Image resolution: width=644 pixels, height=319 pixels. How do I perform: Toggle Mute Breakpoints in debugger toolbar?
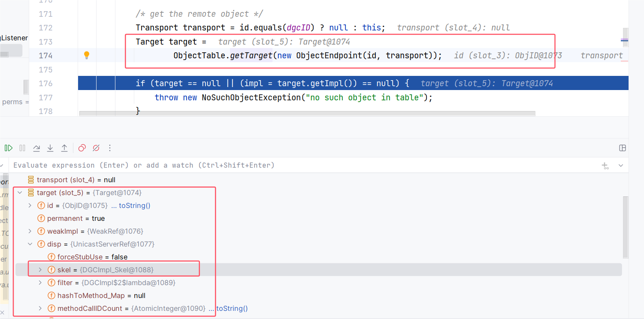tap(96, 148)
